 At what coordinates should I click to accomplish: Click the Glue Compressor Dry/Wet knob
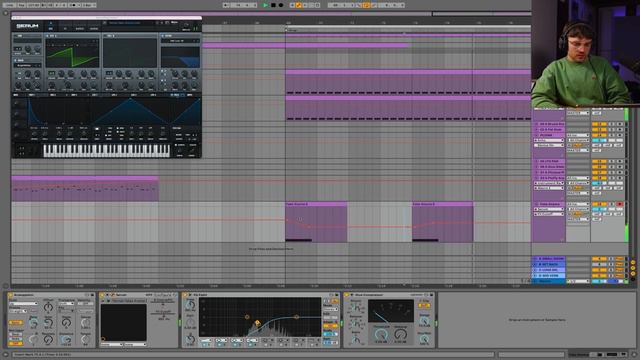tap(424, 339)
